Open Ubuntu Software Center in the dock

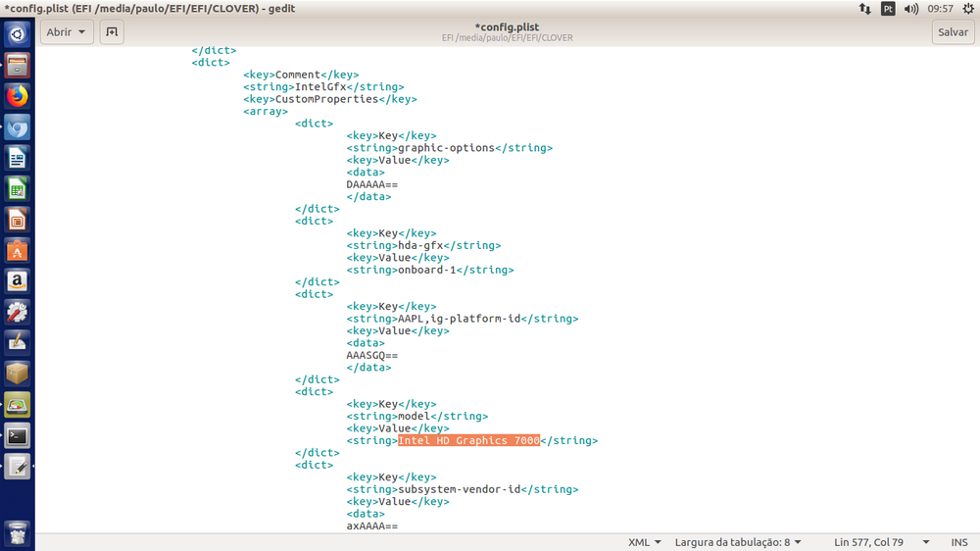pos(18,251)
